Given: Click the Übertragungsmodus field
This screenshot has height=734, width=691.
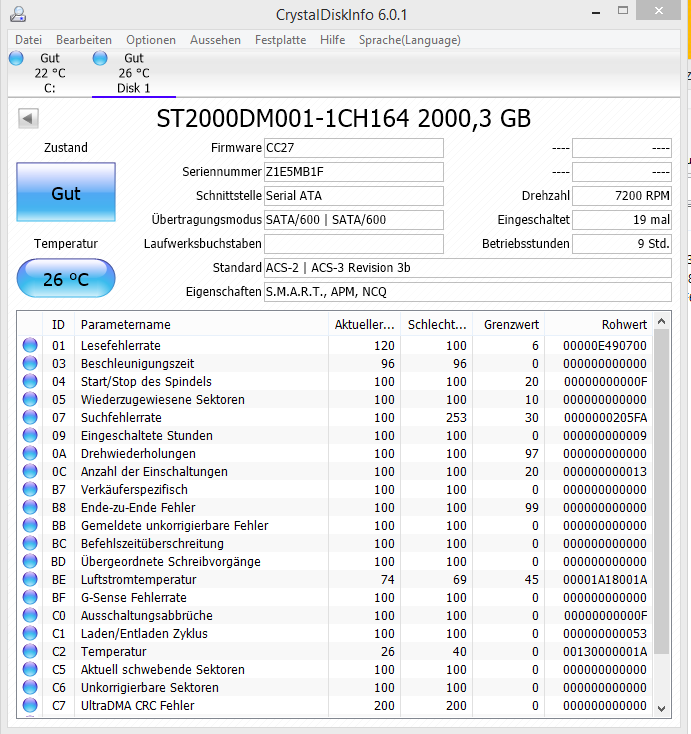Looking at the screenshot, I should [353, 220].
